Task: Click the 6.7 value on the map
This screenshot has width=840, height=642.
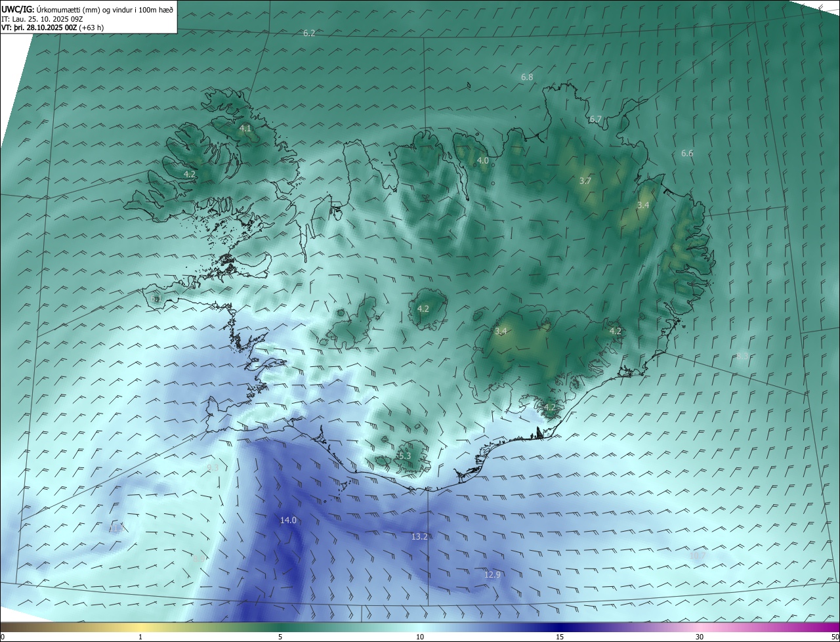Action: 595,119
